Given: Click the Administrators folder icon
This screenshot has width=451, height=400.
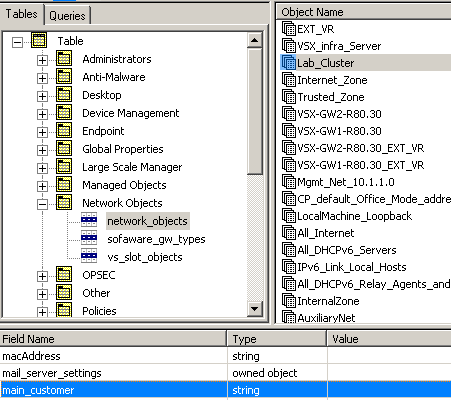Looking at the screenshot, I should tap(64, 59).
